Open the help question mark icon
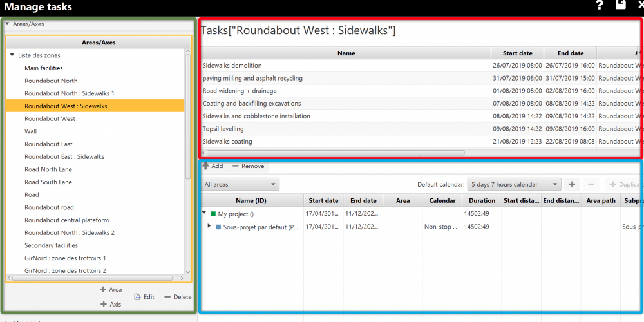Screen dimensions: 644x322 tap(600, 5)
